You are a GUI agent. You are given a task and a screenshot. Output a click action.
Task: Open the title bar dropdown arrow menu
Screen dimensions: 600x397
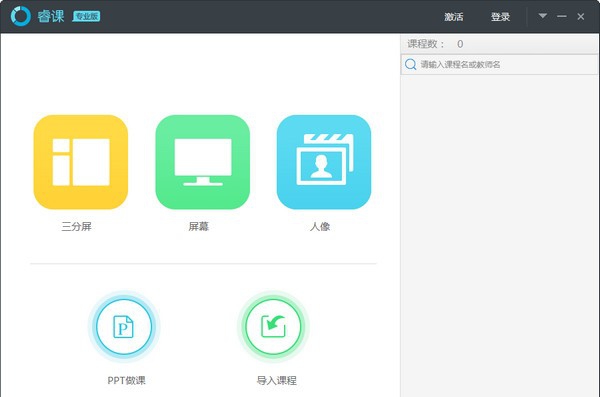point(543,16)
